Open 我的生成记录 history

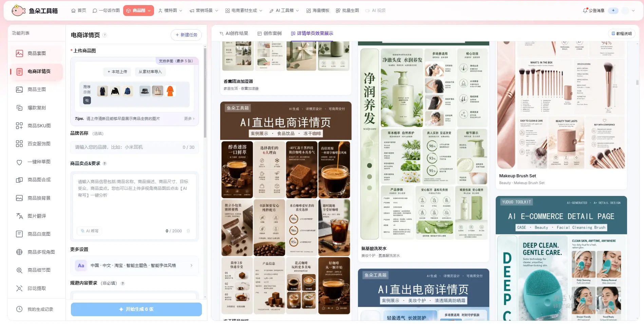click(x=36, y=309)
